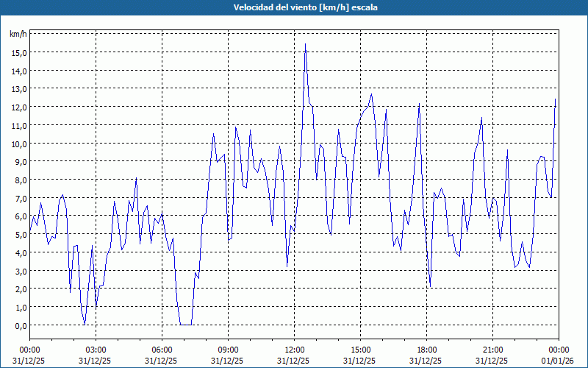Select the 3,0 y-axis label
The height and width of the screenshot is (368, 588).
(21, 271)
